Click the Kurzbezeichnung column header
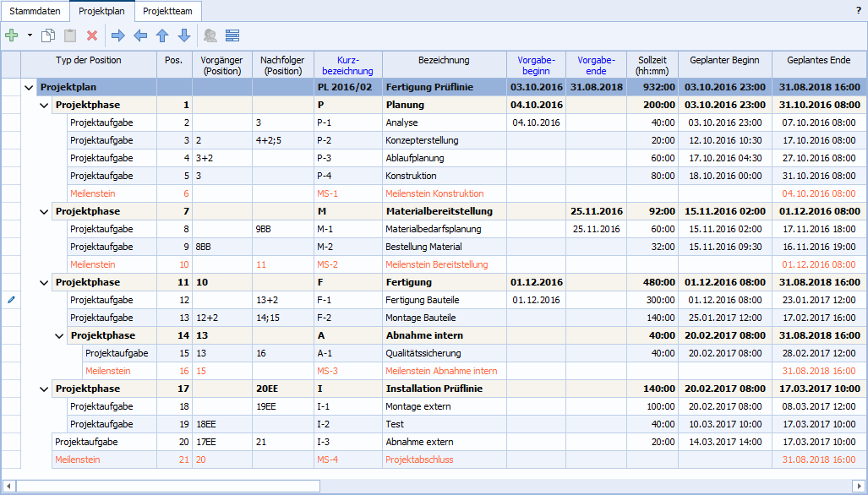Screen dimensions: 868x495 pyautogui.click(x=348, y=65)
